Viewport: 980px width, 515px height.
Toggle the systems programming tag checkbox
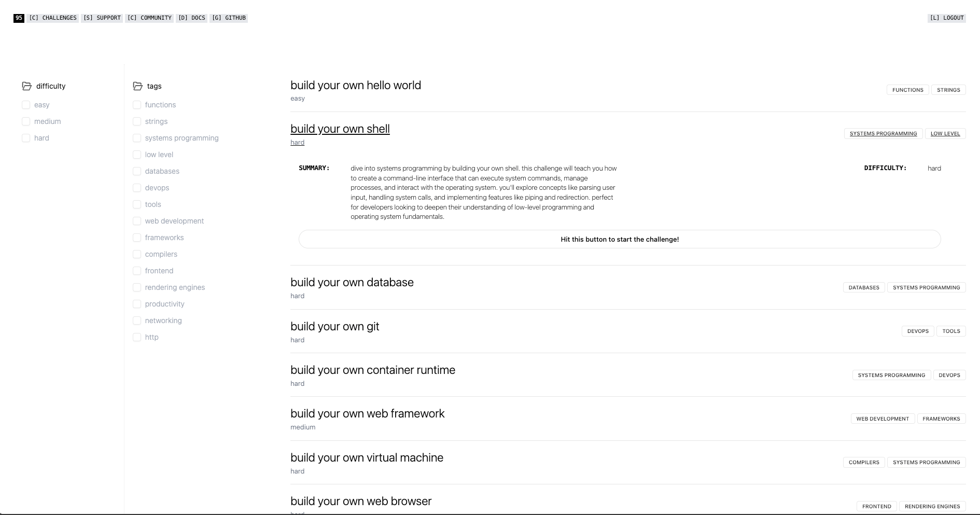point(137,138)
